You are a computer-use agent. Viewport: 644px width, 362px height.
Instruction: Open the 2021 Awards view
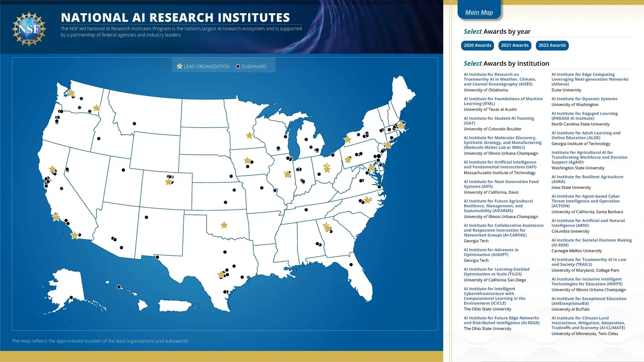pyautogui.click(x=514, y=45)
